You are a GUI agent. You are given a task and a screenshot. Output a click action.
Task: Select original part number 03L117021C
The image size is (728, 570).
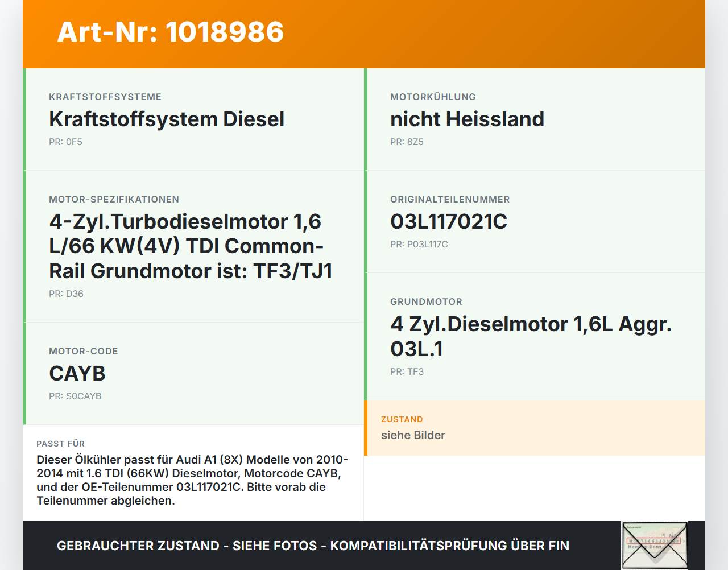point(449,221)
